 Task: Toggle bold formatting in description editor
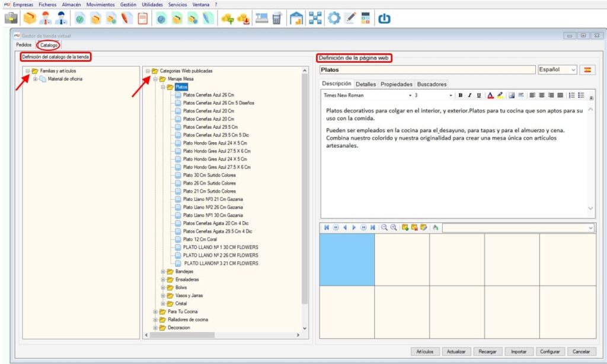coord(460,95)
